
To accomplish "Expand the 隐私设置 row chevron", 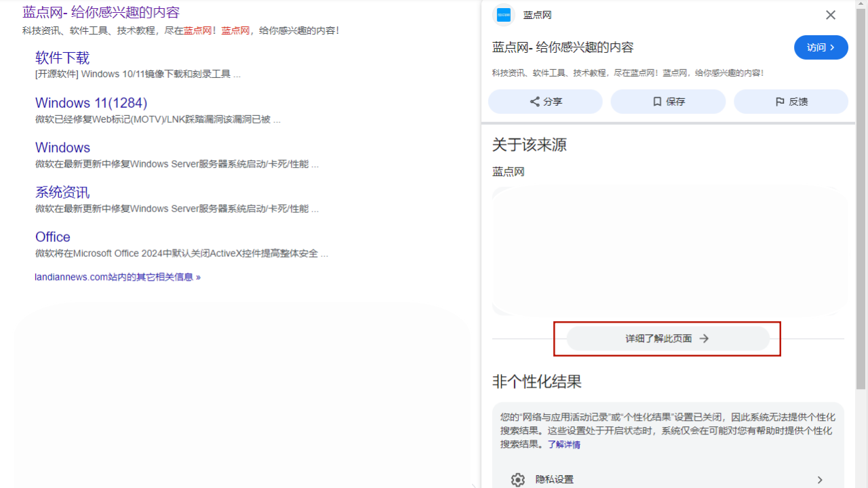I will point(819,479).
